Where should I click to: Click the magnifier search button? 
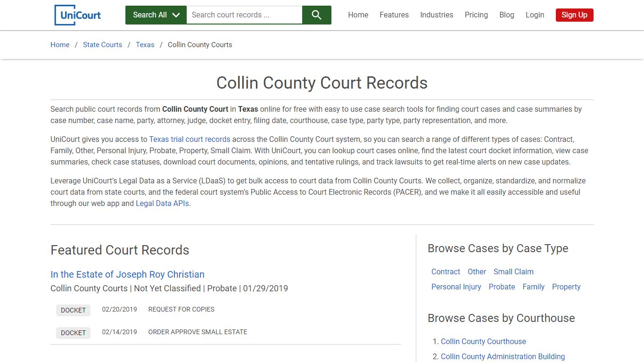tap(317, 15)
